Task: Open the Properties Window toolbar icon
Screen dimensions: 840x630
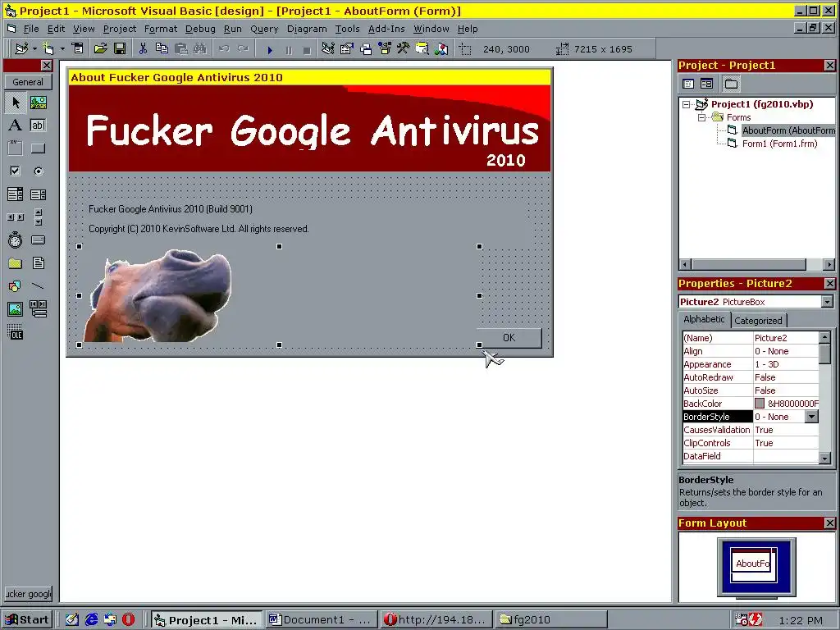Action: coord(347,48)
